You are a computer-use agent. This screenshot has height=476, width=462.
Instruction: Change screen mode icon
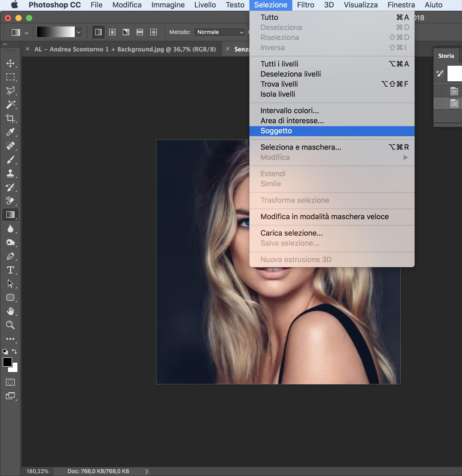point(10,396)
